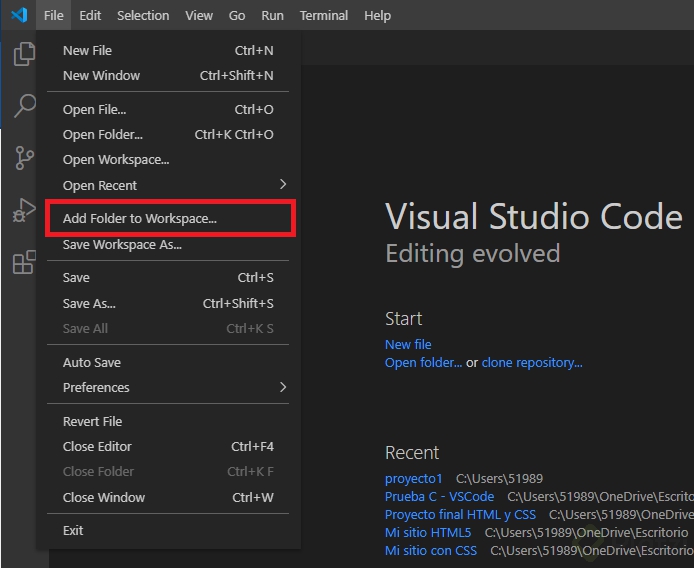694x568 pixels.
Task: Open the Search icon in activity bar
Action: [x=24, y=106]
